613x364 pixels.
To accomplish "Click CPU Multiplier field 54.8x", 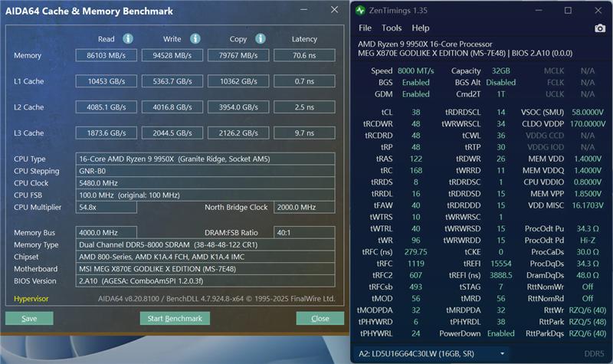I will (107, 207).
